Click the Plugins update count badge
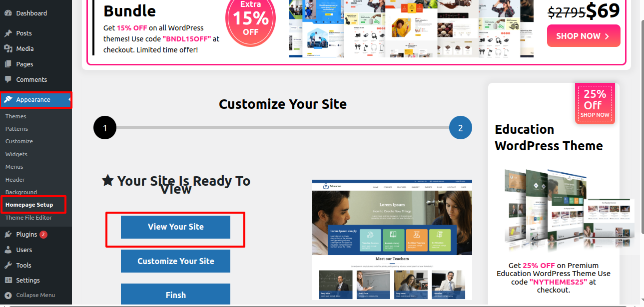Viewport: 644px width, 307px height. (43, 235)
